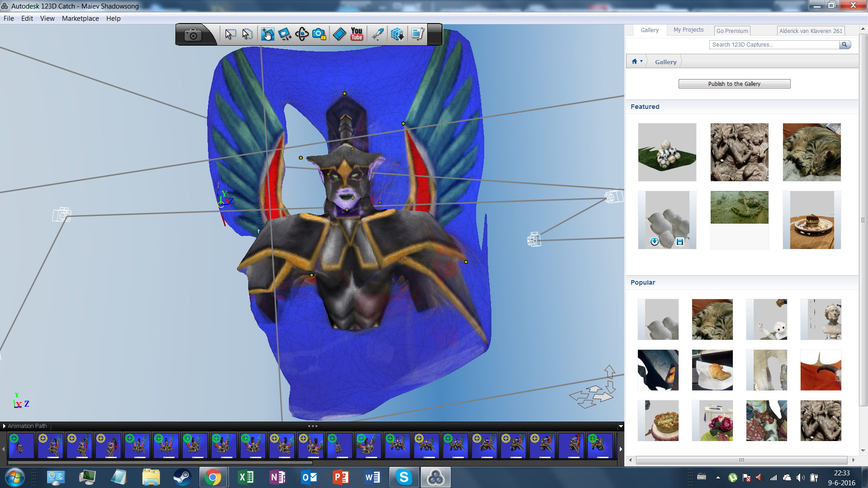Click the system clock showing 22:33

pyautogui.click(x=841, y=473)
